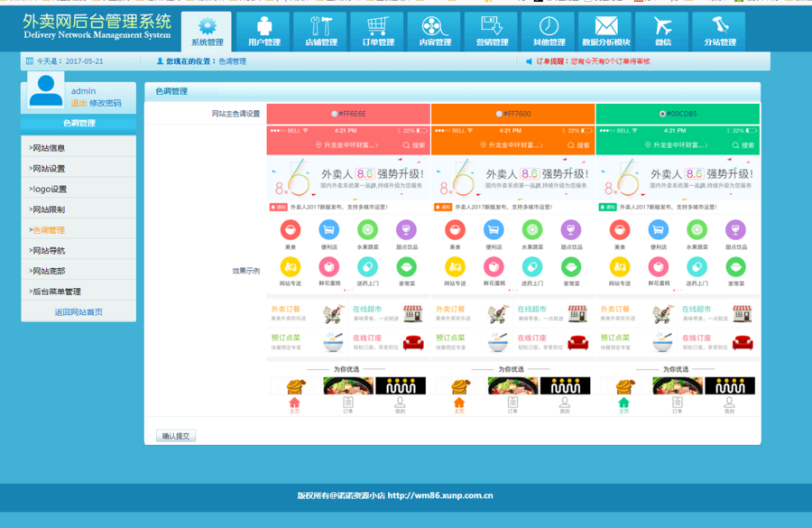
Task: Click the red preview's 便利店 icon
Action: coord(328,229)
